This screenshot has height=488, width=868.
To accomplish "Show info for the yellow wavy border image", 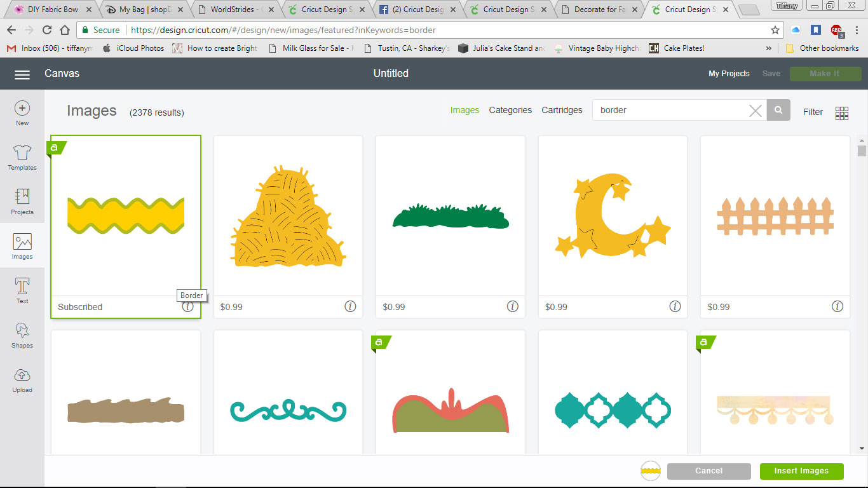I will coord(188,306).
